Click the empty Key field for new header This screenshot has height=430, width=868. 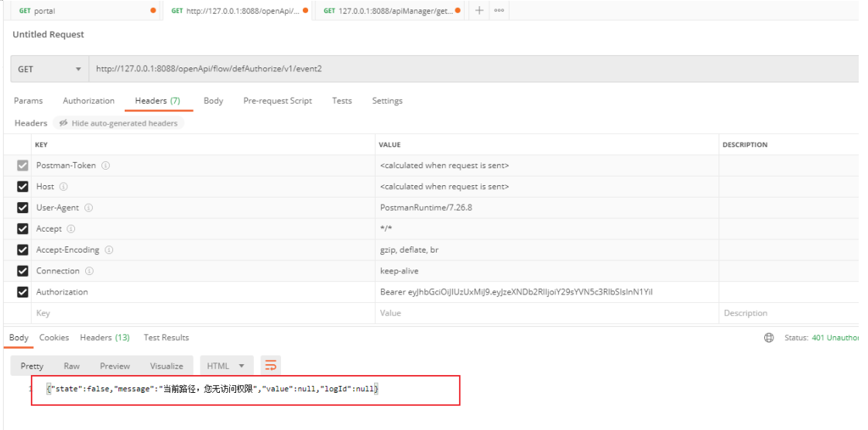[x=203, y=313]
